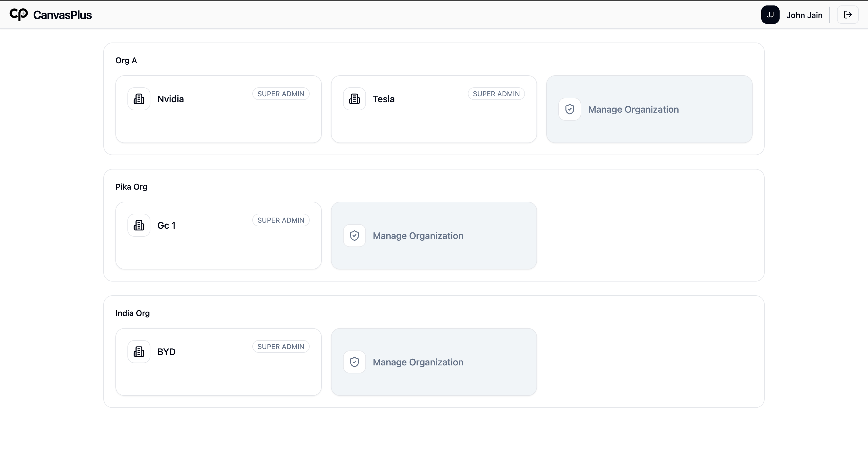Click shield icon in Org A's Manage Organization
Image resolution: width=868 pixels, height=474 pixels.
570,109
